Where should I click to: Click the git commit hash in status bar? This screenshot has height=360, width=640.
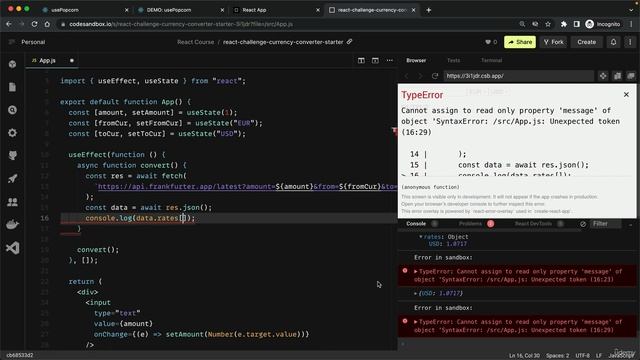[20, 356]
